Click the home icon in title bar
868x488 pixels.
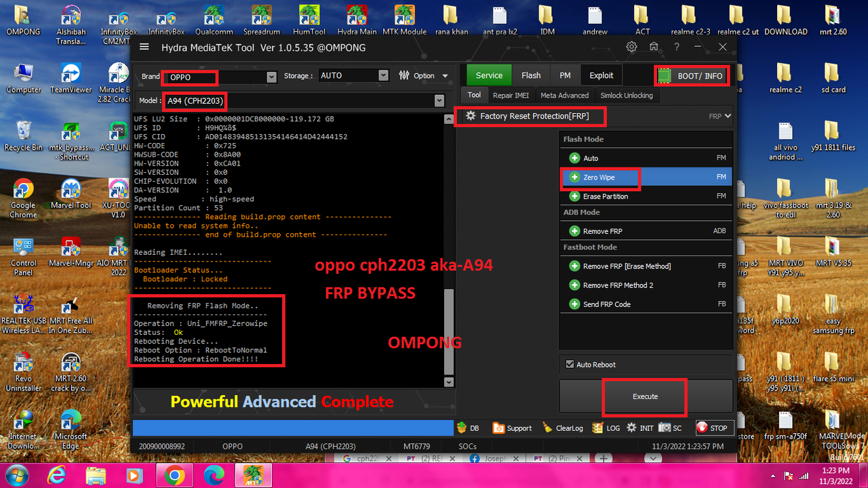pyautogui.click(x=654, y=47)
